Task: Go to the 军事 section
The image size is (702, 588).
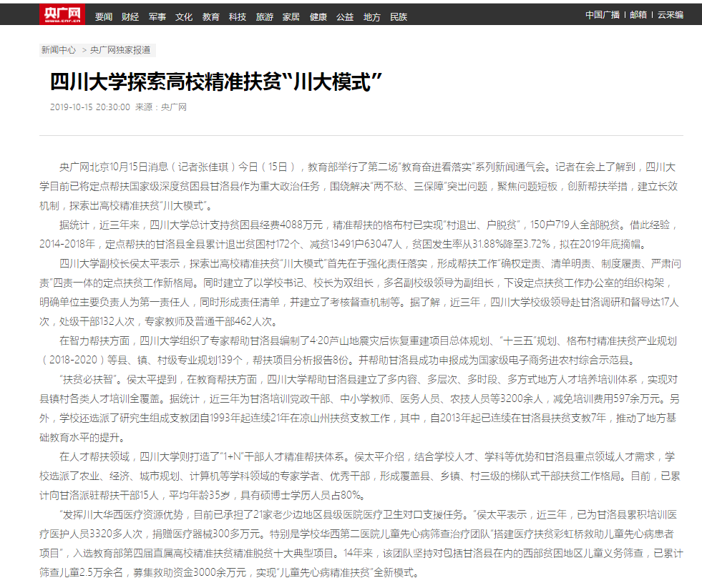Action: 157,17
